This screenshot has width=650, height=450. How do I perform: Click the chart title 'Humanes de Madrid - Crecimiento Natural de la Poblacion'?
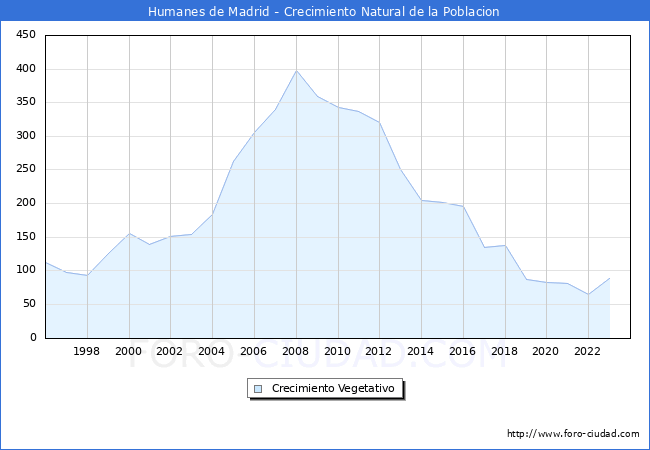[323, 11]
